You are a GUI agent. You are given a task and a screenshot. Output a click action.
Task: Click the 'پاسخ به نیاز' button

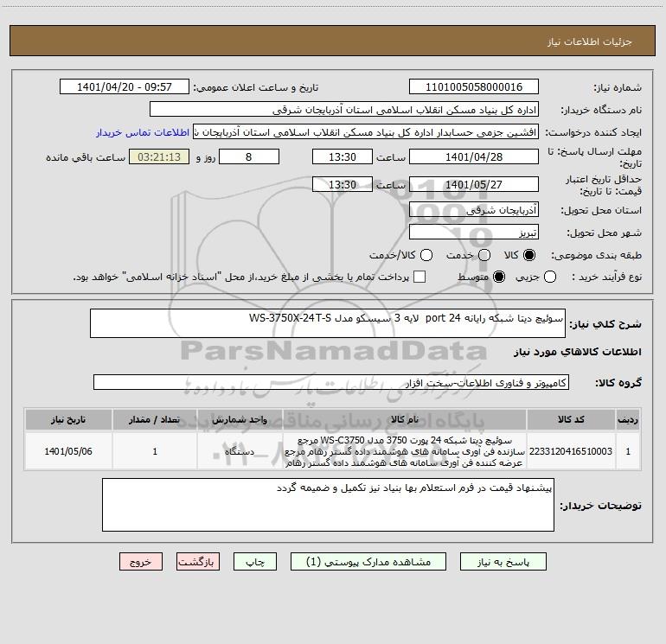click(503, 562)
